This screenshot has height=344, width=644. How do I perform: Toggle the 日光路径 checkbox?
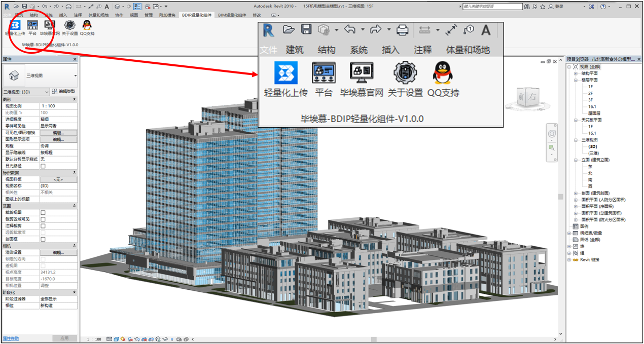[x=43, y=166]
